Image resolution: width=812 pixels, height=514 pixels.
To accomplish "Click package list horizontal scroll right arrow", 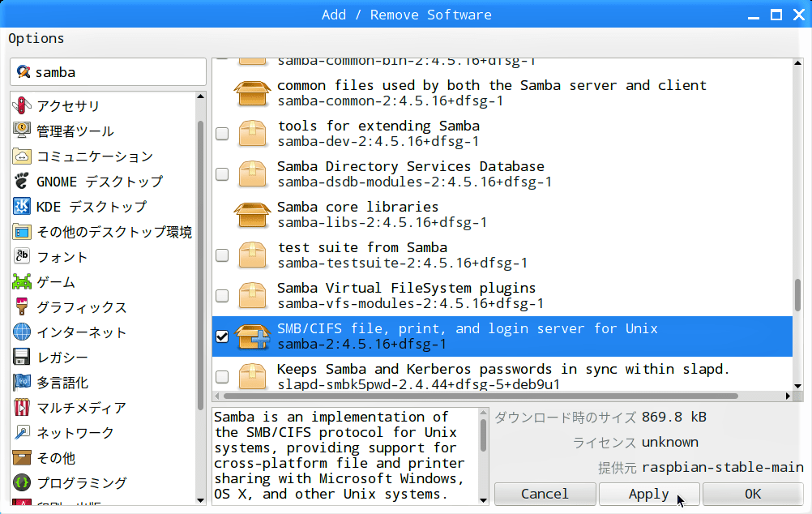I will coord(788,396).
